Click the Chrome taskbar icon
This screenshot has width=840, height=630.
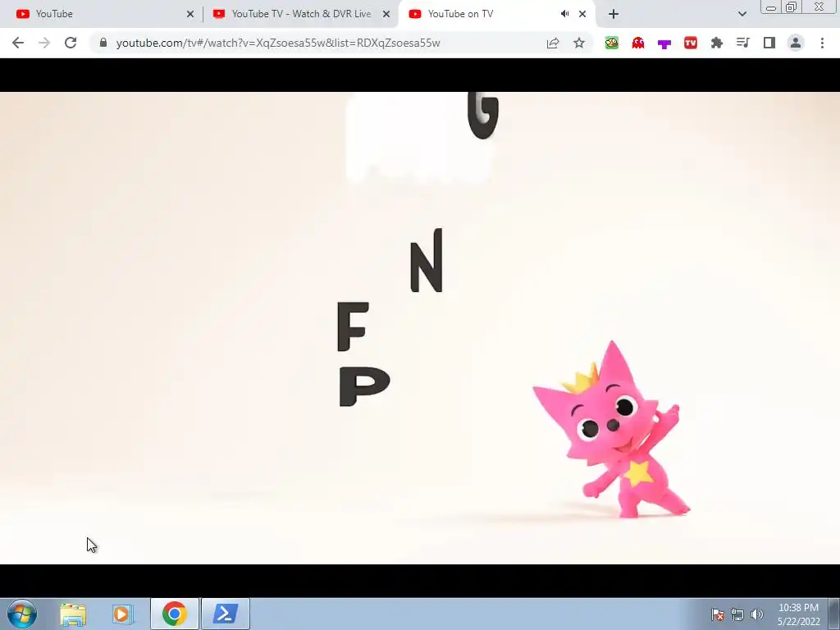pyautogui.click(x=175, y=614)
